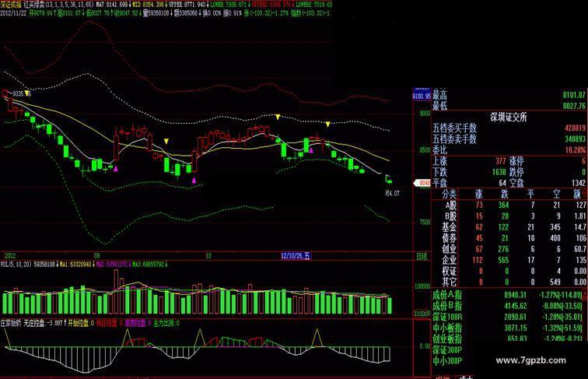Click the 2012 year label on time axis

pos(10,256)
